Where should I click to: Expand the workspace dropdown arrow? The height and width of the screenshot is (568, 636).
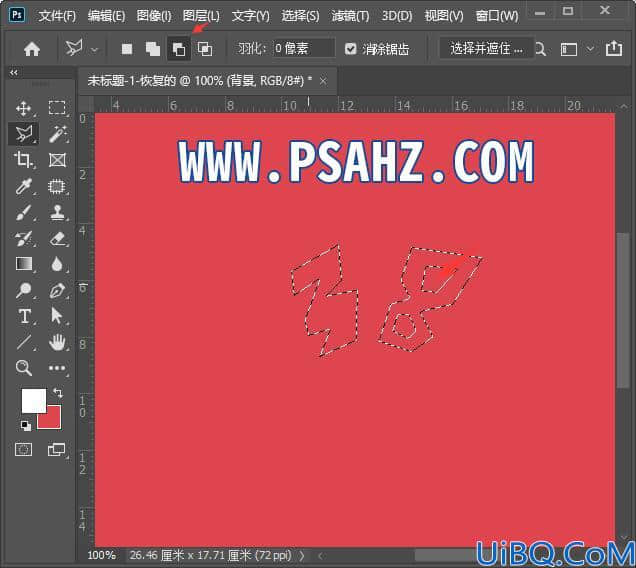[x=591, y=49]
